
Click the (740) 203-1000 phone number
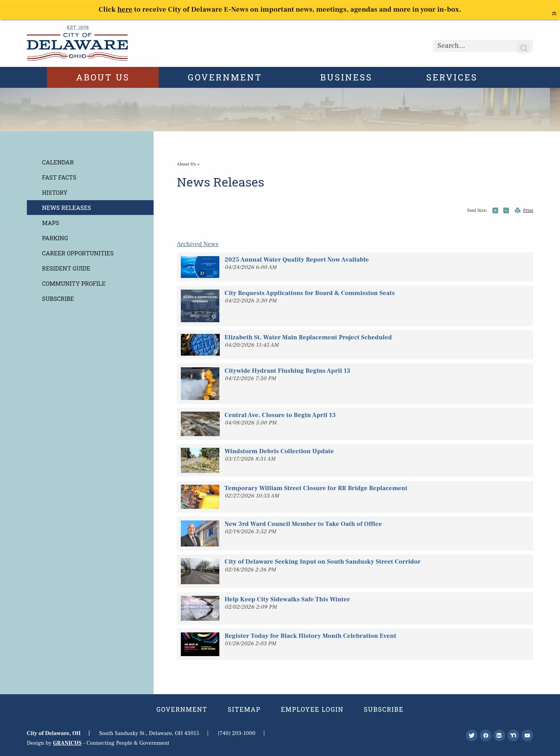point(236,733)
